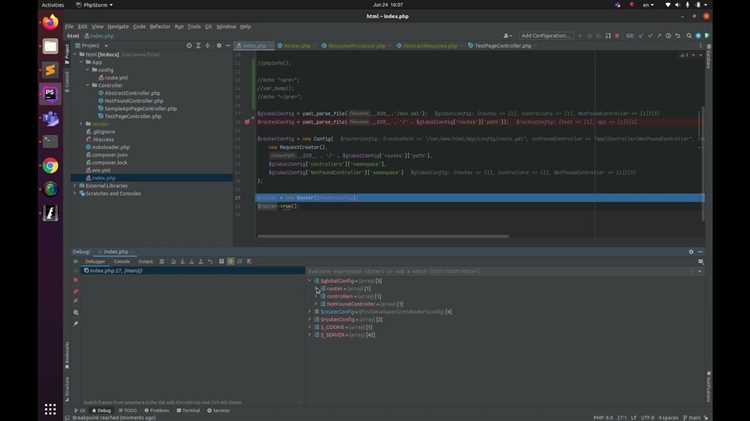Click the view breakpoints icon in debug sidebar
This screenshot has height=421, width=750.
(76, 291)
